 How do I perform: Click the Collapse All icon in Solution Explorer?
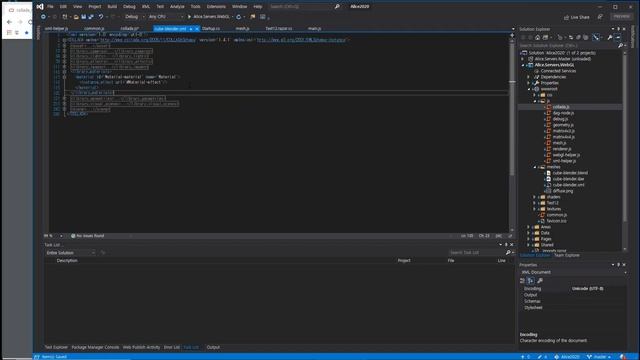pos(578,38)
